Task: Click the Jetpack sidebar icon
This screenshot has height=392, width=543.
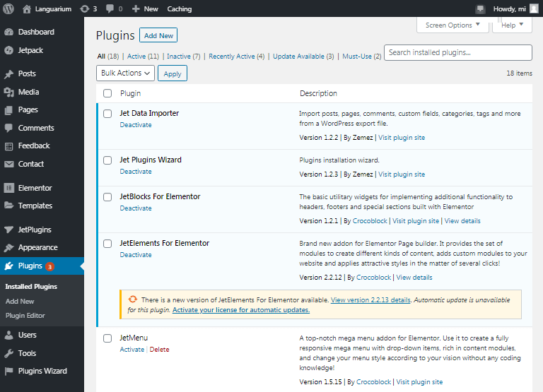Action: tap(9, 51)
